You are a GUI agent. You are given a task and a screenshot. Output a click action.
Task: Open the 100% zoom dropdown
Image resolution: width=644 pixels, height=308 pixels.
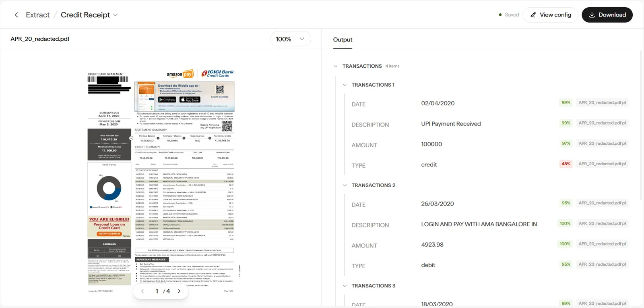point(290,39)
